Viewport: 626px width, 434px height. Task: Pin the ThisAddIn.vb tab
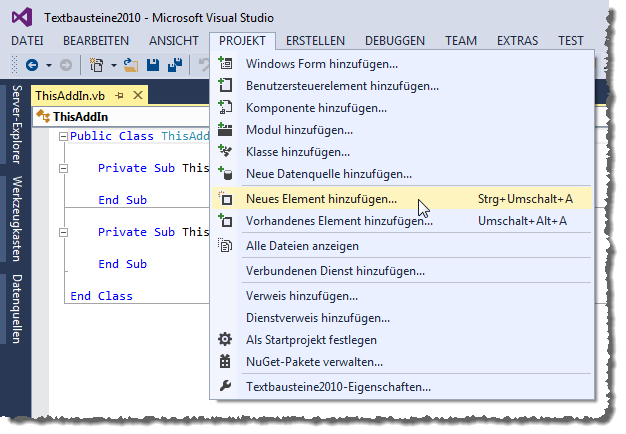point(119,96)
